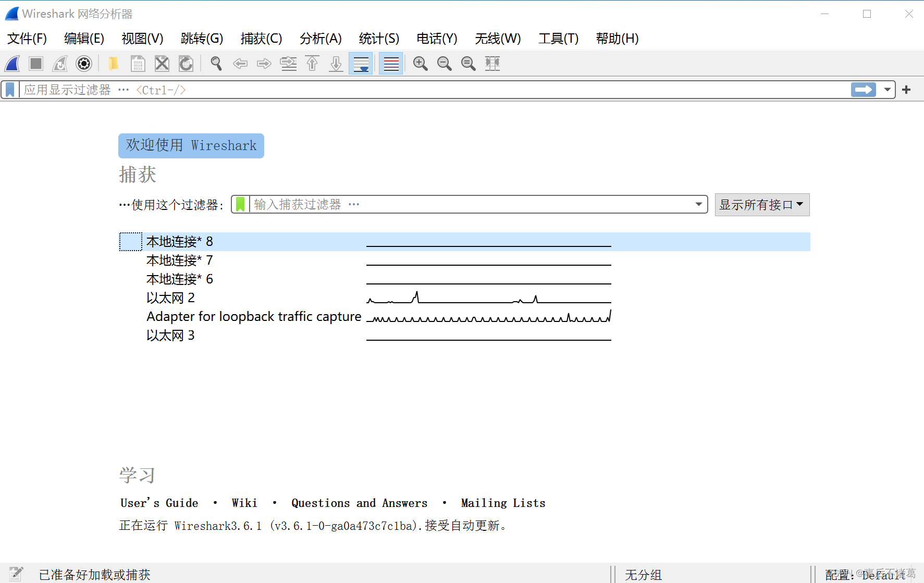This screenshot has width=924, height=583.
Task: Open capture filter history dropdown arrow
Action: pyautogui.click(x=699, y=204)
